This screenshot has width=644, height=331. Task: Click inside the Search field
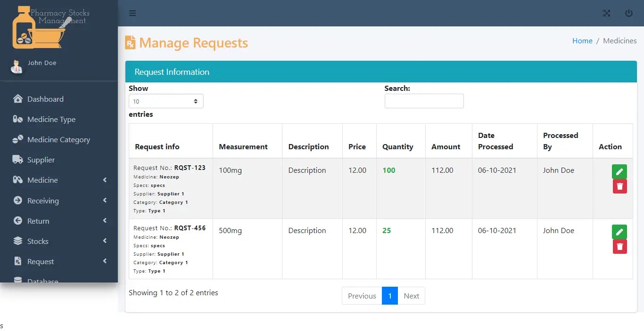(x=424, y=101)
